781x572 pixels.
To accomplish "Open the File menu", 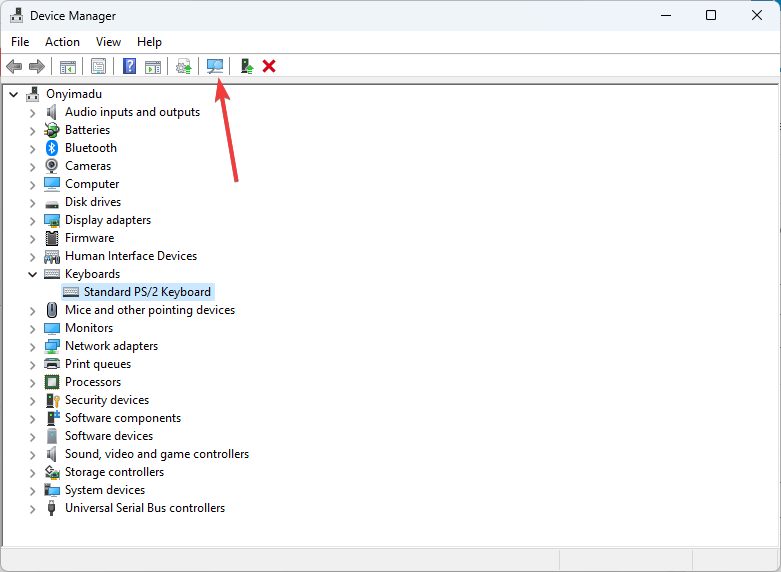I will coord(20,42).
